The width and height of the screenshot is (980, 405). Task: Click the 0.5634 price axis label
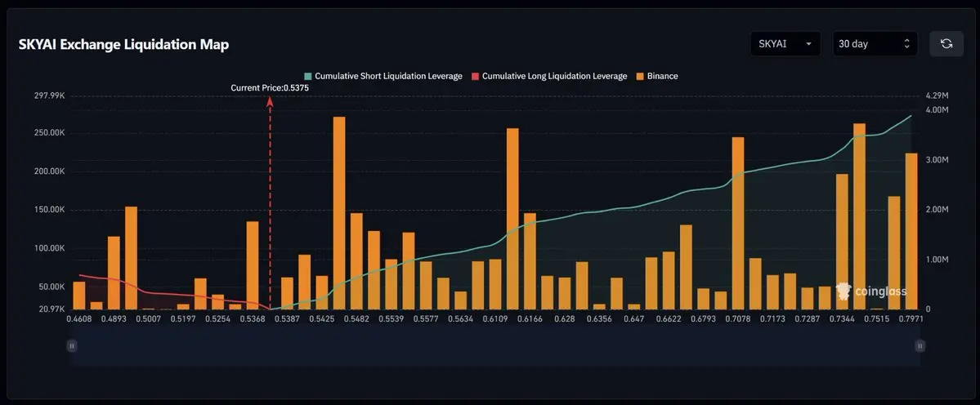pyautogui.click(x=461, y=319)
